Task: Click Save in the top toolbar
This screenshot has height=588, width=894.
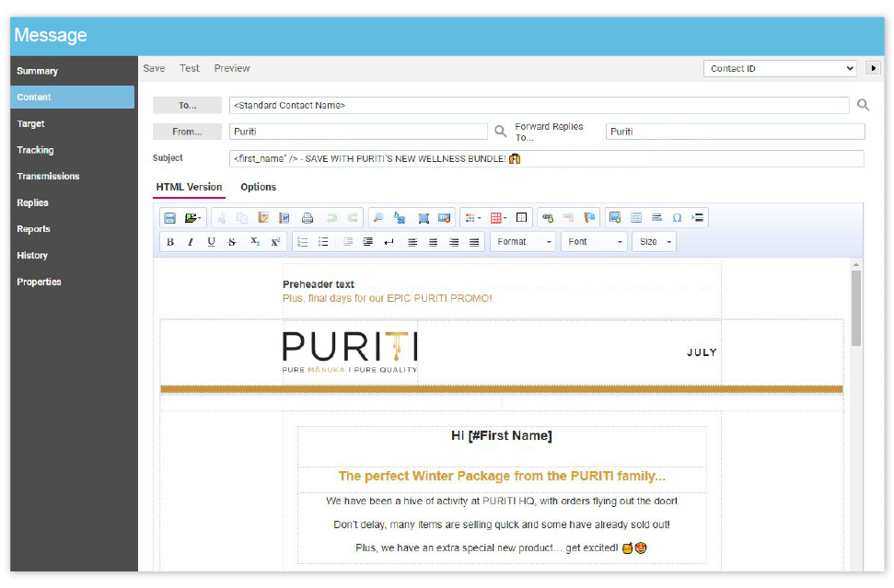Action: 154,68
